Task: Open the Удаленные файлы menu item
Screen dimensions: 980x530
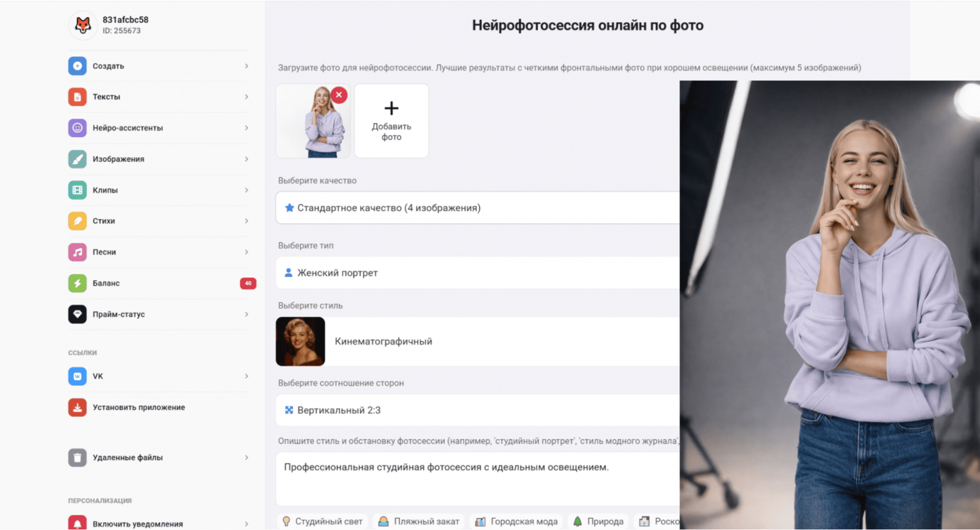Action: [x=159, y=457]
